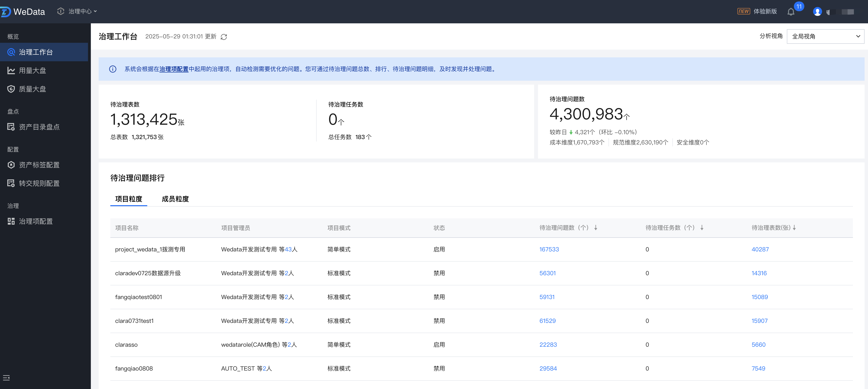Screen dimensions: 868x389
Task: Open 用量大盘 from the sidebar
Action: [x=32, y=71]
